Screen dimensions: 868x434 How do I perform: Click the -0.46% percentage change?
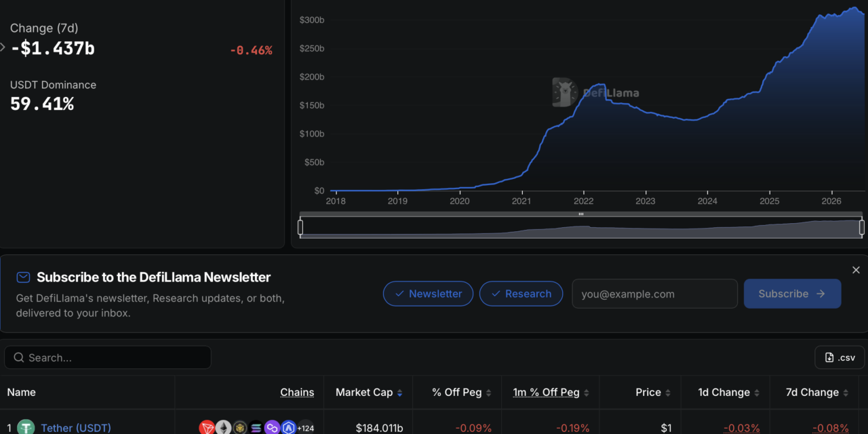tap(251, 50)
